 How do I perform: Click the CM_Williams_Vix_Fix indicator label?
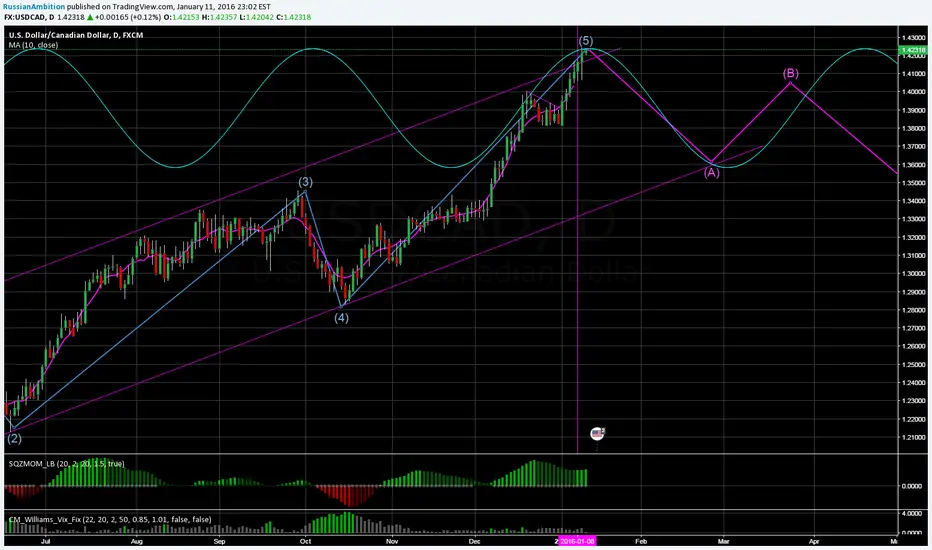(x=110, y=520)
